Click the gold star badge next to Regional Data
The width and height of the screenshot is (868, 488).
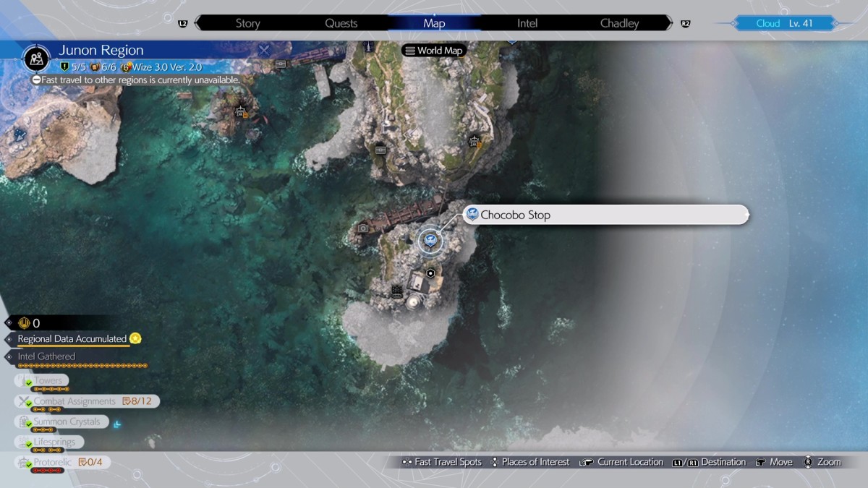pos(135,338)
